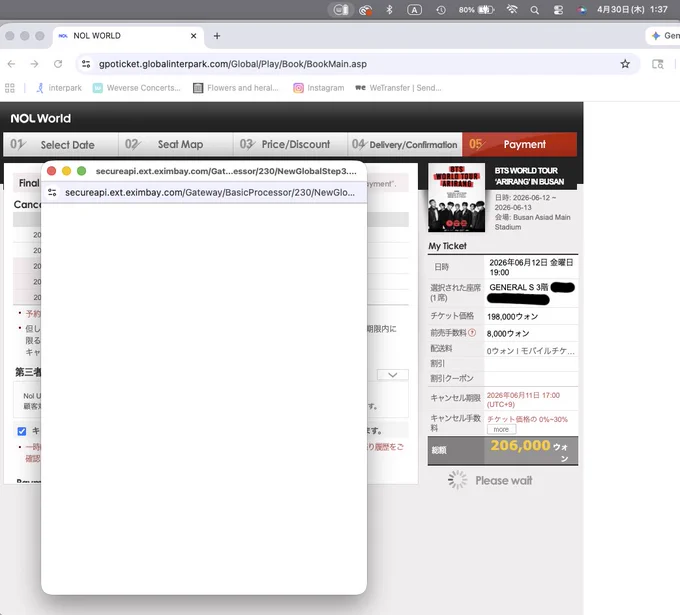Open Time Machine icon in menu bar
The height and width of the screenshot is (615, 680).
[441, 10]
